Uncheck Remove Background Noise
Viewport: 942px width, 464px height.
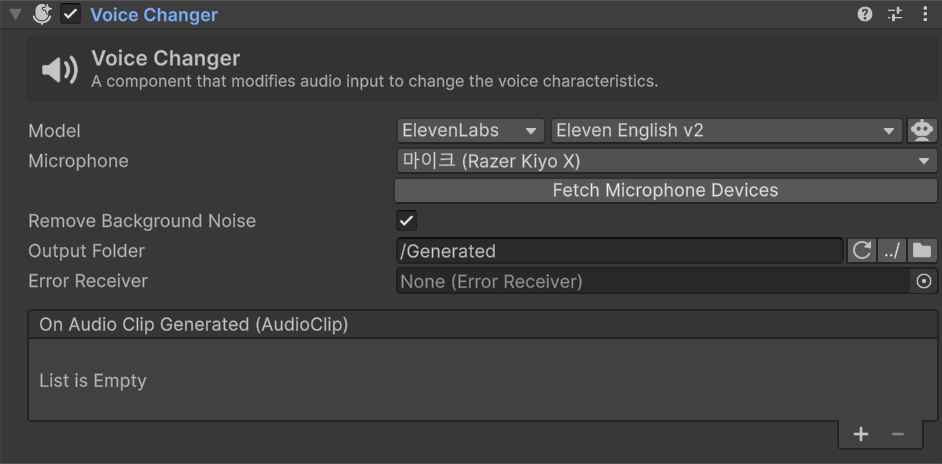[x=407, y=221]
